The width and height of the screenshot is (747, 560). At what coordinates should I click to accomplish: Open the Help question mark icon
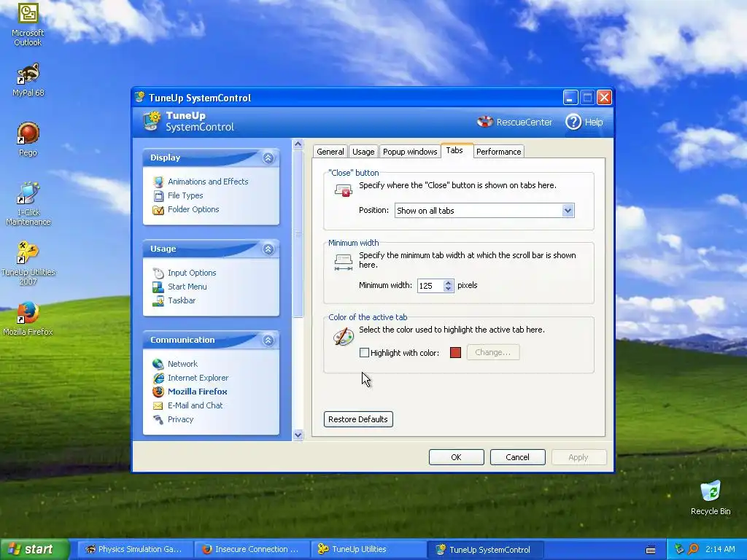click(573, 122)
